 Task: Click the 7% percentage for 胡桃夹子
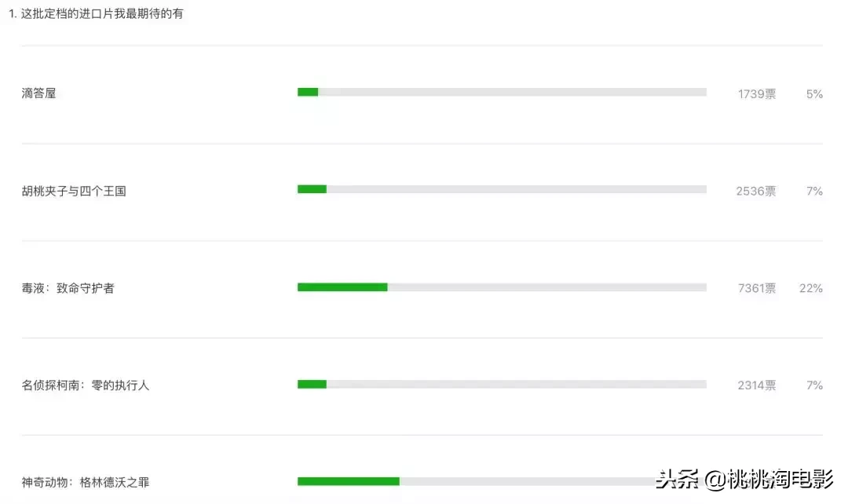[814, 191]
